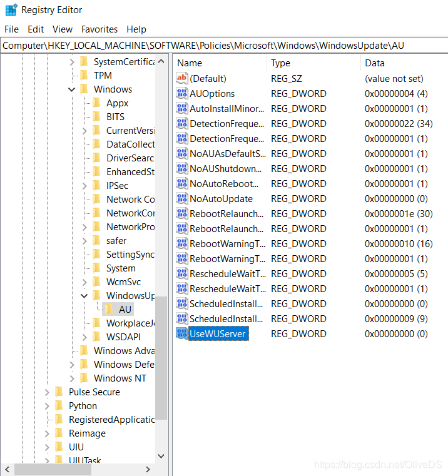Expand the WSDAPI tree node
The width and height of the screenshot is (448, 476).
click(84, 337)
